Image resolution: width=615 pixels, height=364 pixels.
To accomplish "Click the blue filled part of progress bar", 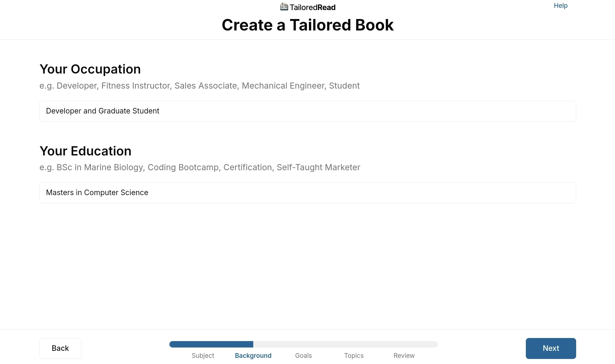I will point(211,344).
